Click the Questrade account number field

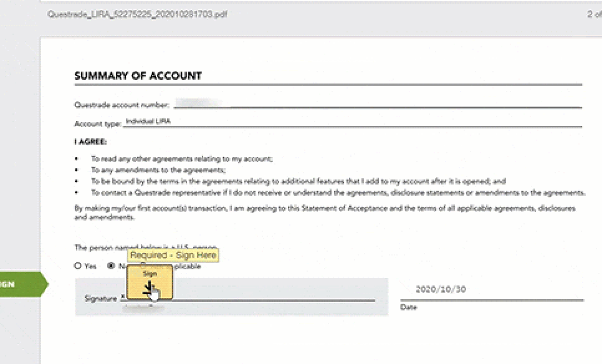pos(374,103)
